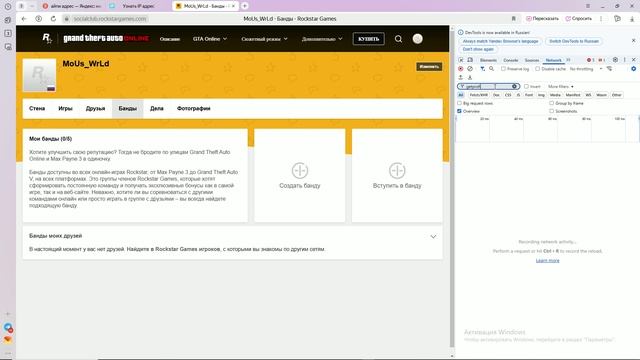
Task: Enable Group by frame checkbox
Action: tap(551, 103)
